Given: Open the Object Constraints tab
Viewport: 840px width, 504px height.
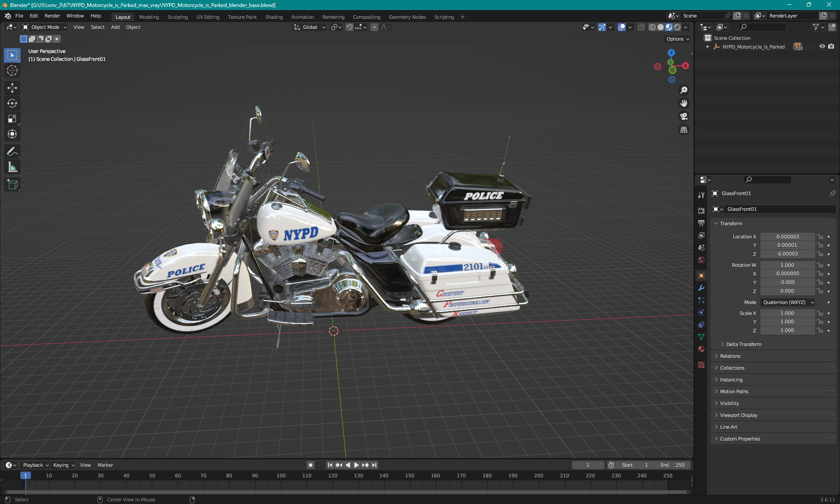Looking at the screenshot, I should tap(701, 325).
